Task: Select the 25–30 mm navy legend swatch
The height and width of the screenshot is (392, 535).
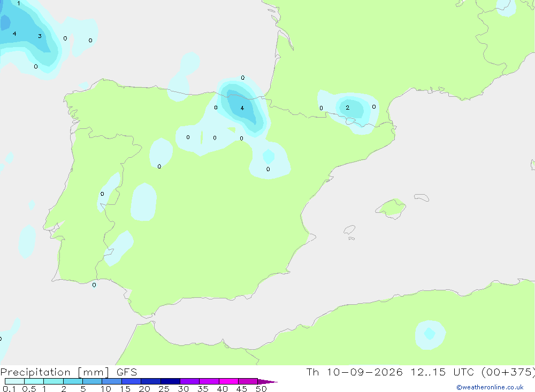Action: [170, 381]
